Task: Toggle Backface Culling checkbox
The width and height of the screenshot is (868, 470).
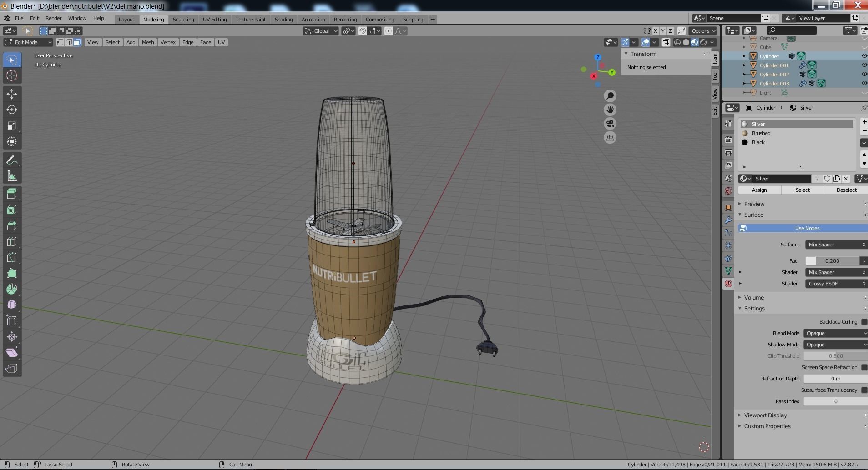Action: pyautogui.click(x=864, y=322)
